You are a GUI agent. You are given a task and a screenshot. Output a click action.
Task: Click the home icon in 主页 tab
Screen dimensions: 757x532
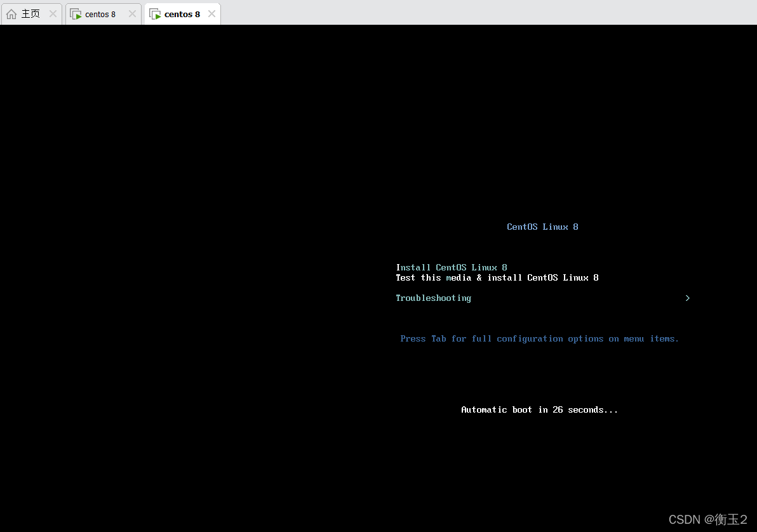point(11,14)
